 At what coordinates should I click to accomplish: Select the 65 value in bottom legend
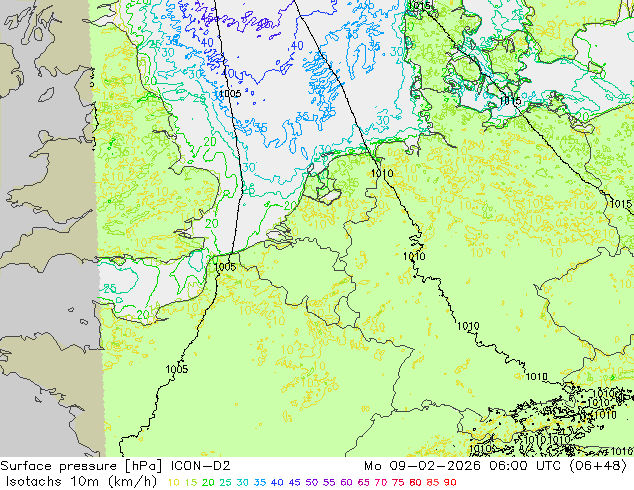(x=363, y=482)
